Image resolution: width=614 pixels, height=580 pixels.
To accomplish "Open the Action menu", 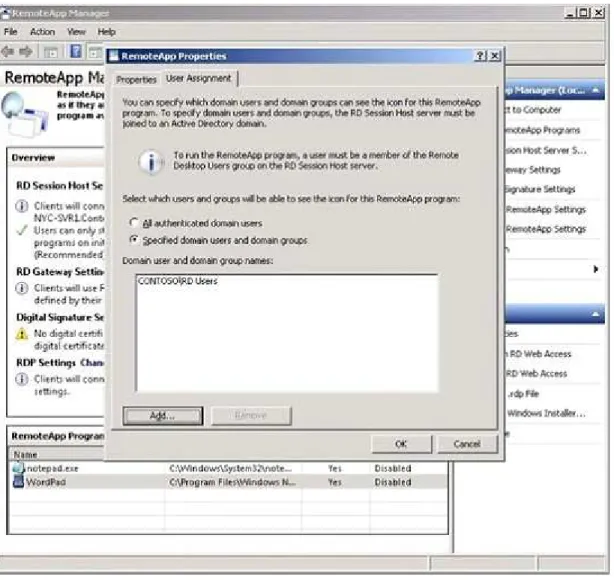I will click(42, 32).
